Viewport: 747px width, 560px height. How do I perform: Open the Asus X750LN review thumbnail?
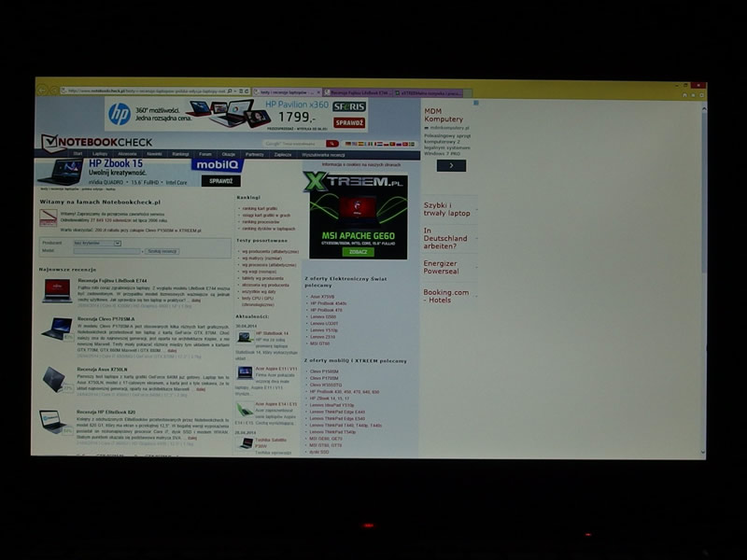click(x=57, y=379)
